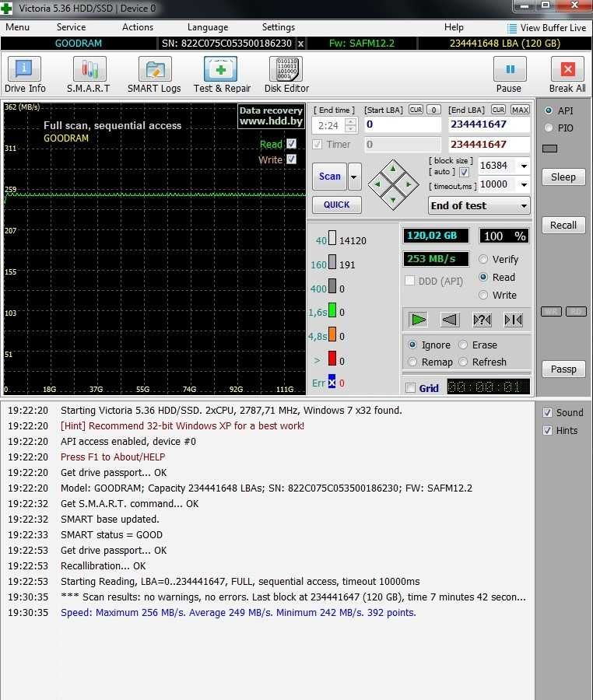
Task: Click the up arrow on navigation diamond
Action: pos(393,170)
